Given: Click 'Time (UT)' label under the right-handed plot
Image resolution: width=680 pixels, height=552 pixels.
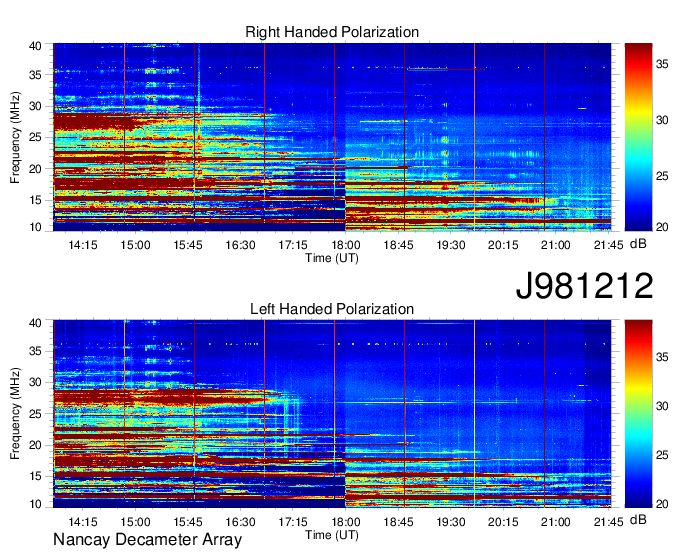Looking at the screenshot, I should pyautogui.click(x=332, y=258).
